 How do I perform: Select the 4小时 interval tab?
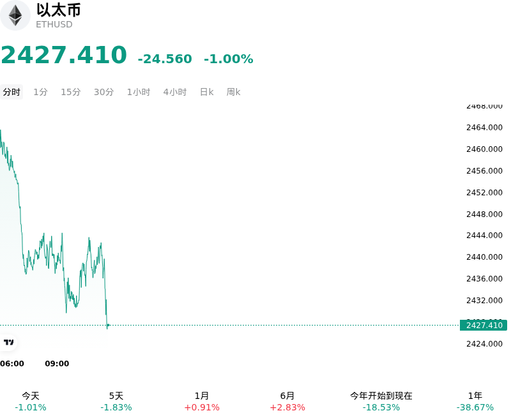[175, 92]
